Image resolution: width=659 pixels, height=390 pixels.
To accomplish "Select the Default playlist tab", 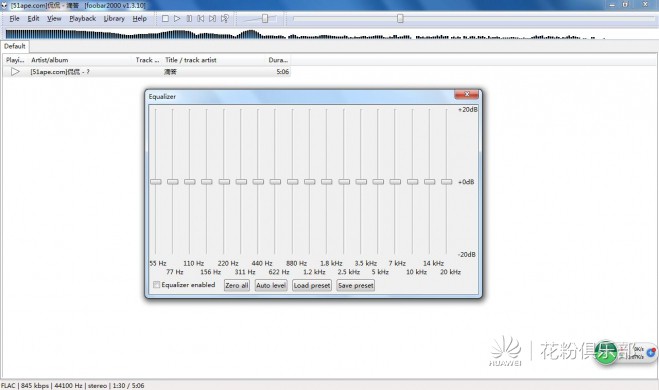I will [15, 46].
